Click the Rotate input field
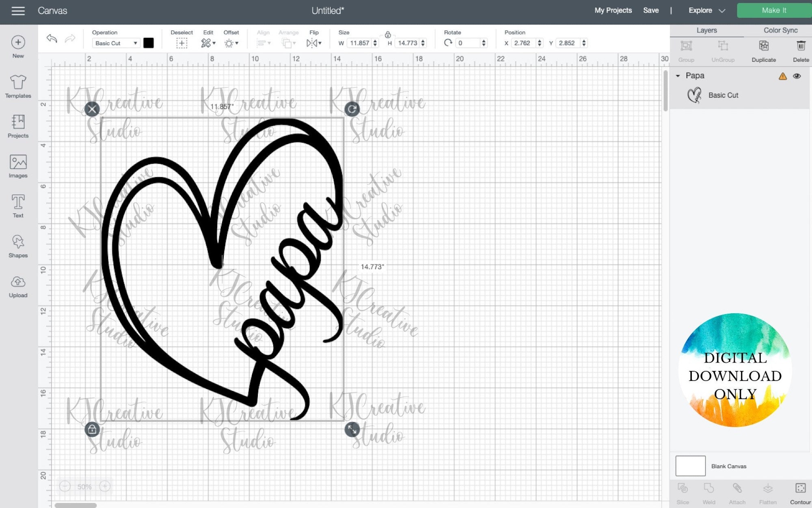Screen dimensions: 812x508 [467, 43]
